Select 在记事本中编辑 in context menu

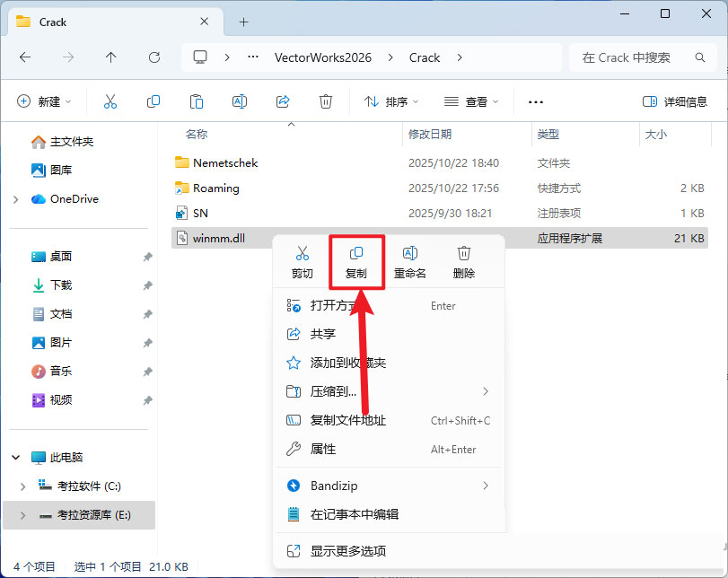(389, 514)
